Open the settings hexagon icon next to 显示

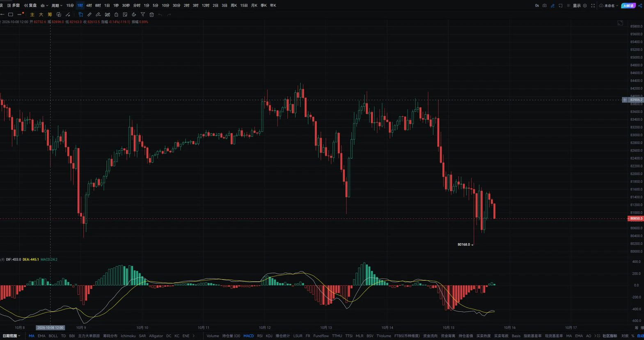coord(585,5)
